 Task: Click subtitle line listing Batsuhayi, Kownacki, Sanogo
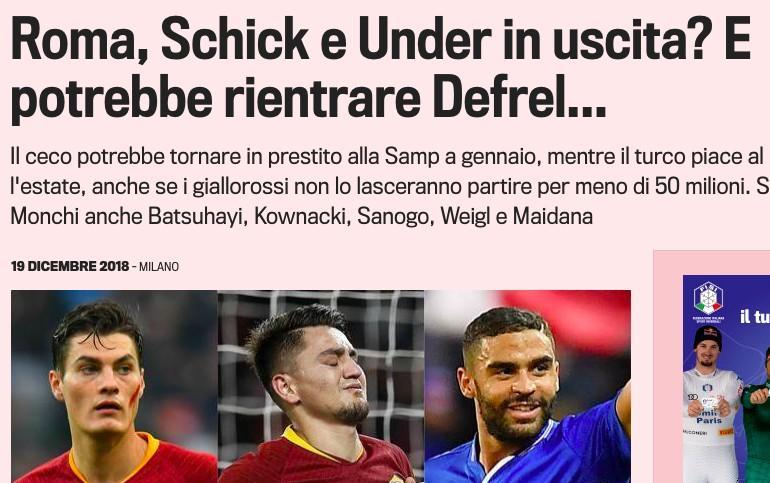pyautogui.click(x=302, y=216)
